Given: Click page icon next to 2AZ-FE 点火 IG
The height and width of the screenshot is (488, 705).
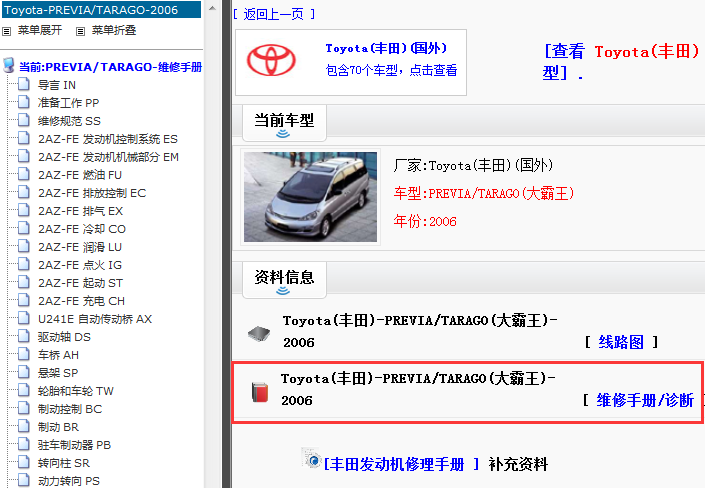Looking at the screenshot, I should click(x=24, y=264).
